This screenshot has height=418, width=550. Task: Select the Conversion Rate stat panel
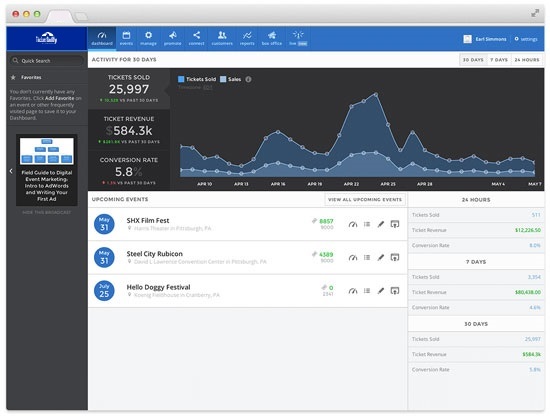[129, 171]
